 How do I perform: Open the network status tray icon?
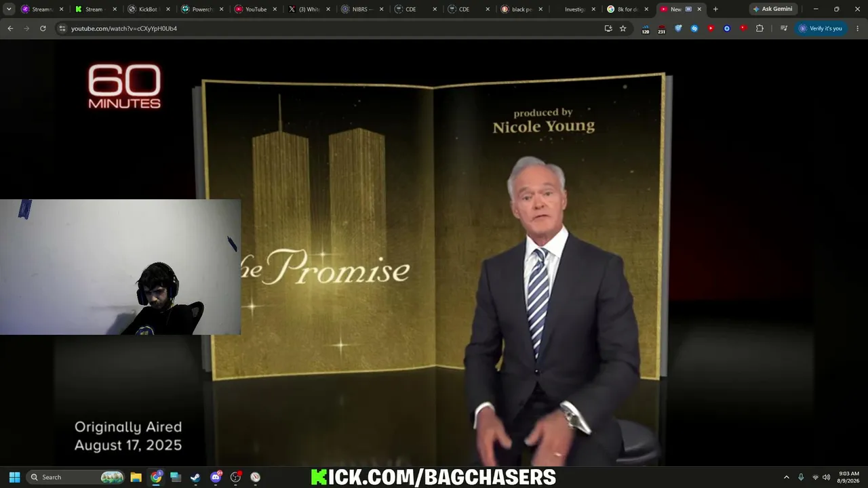815,477
